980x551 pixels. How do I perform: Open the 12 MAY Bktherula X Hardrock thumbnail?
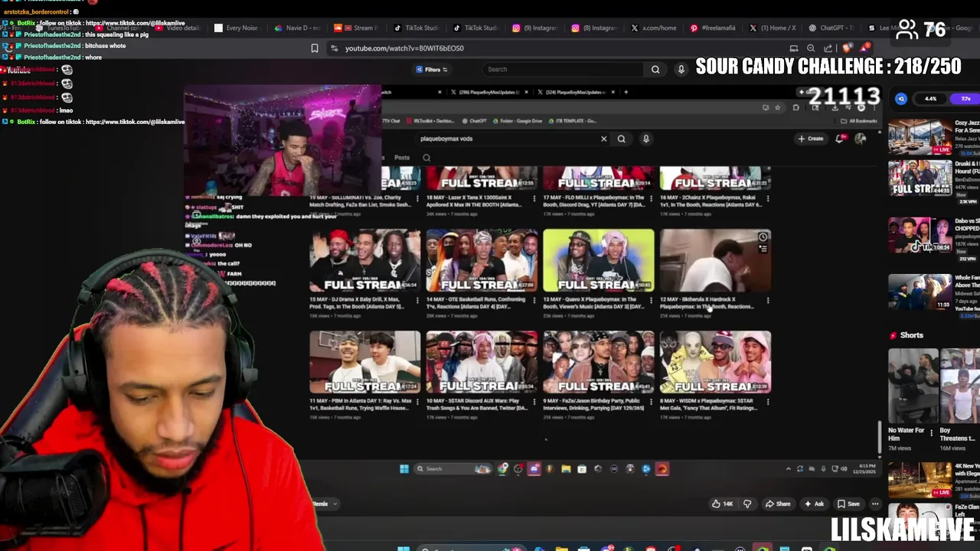point(715,260)
